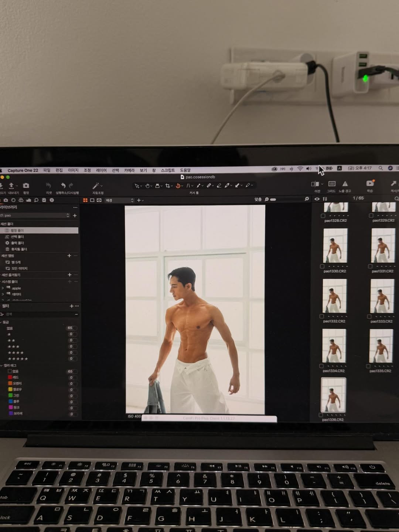Collapse the 컬러 태그 filter section

(x=1, y=365)
